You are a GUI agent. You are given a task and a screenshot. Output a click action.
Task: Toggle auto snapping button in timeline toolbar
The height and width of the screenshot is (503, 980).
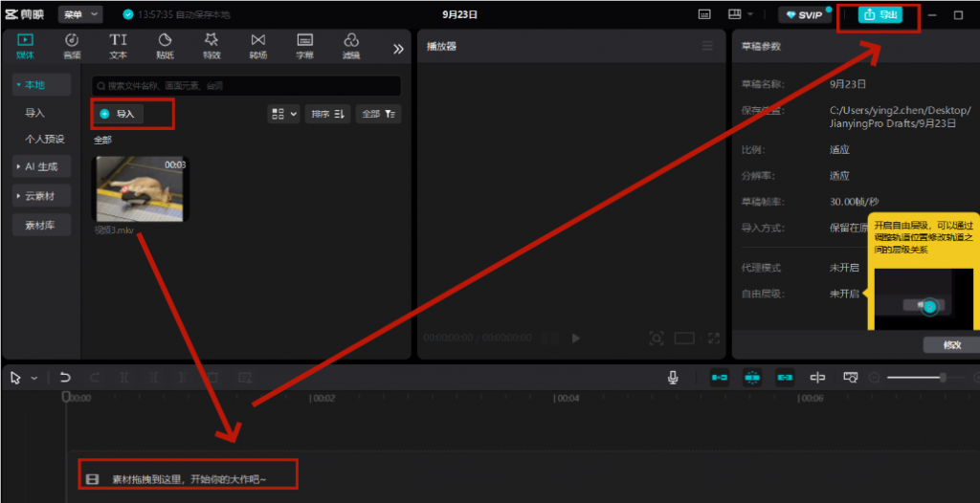[x=752, y=378]
